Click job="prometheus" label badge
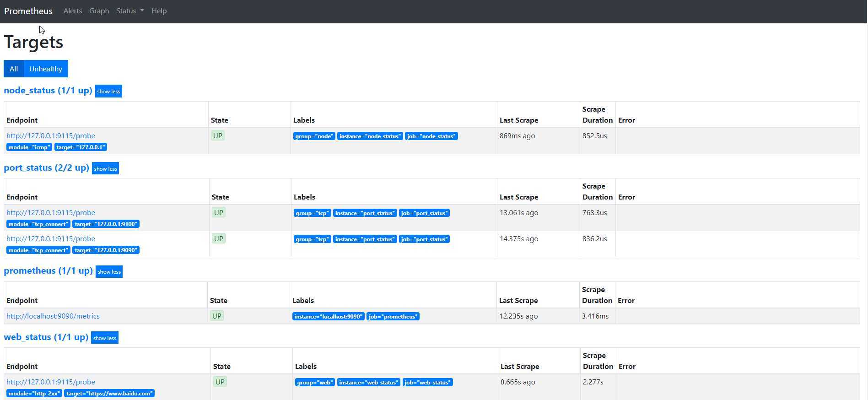This screenshot has width=868, height=400. [393, 317]
